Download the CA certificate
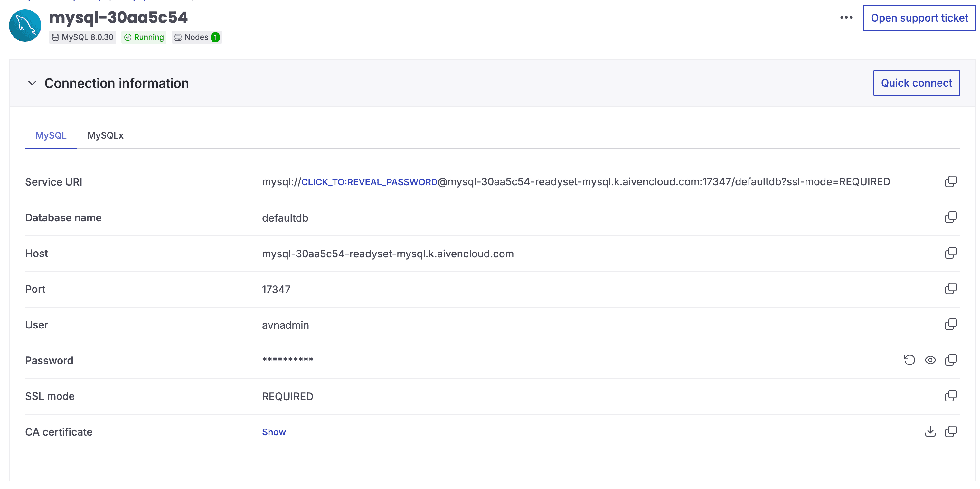Viewport: 980px width, 489px height. [x=930, y=432]
